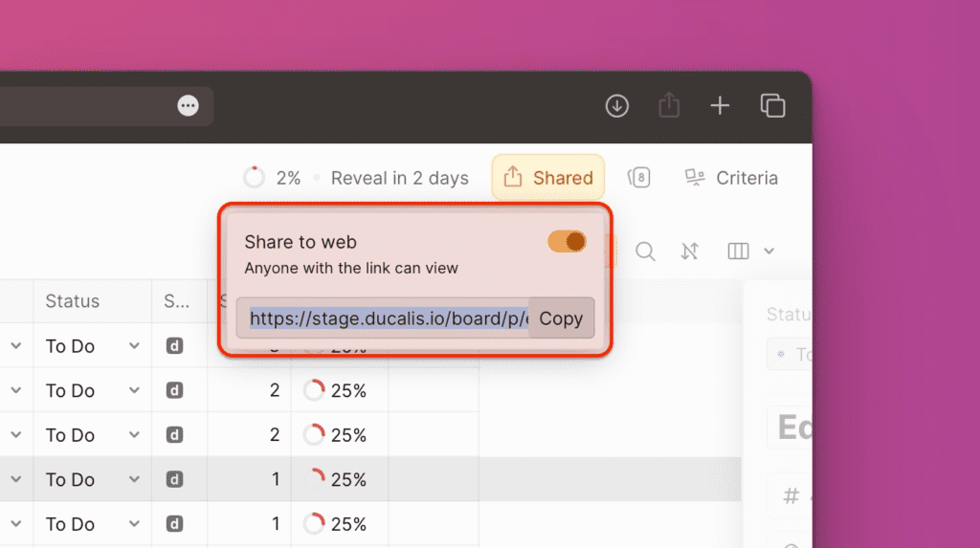Open the cards icon showing 8
980x548 pixels.
tap(638, 178)
